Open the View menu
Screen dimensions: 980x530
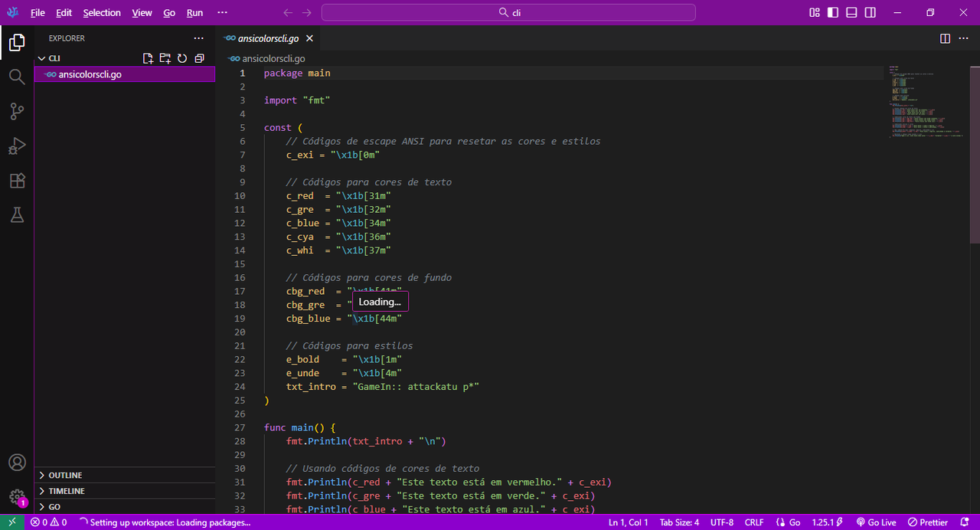[142, 13]
